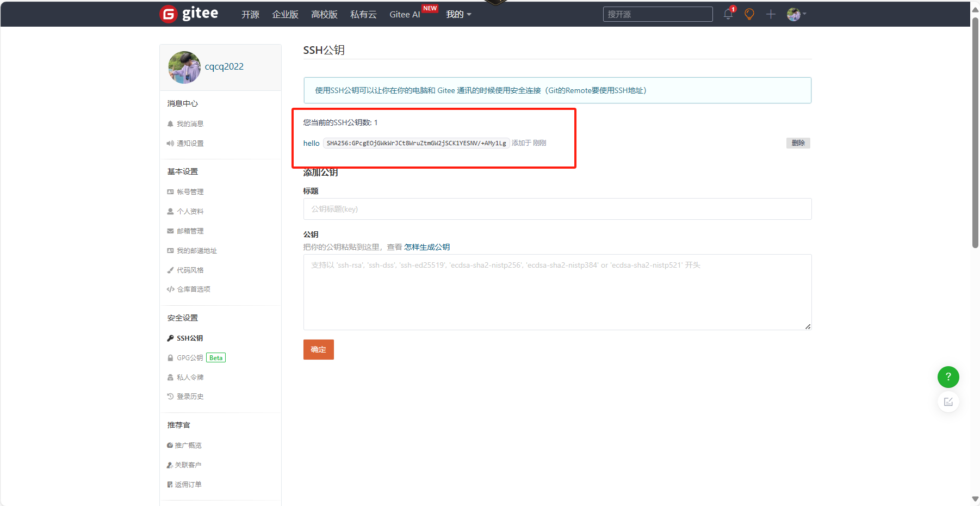Click the scrollbar down arrow

[975, 499]
